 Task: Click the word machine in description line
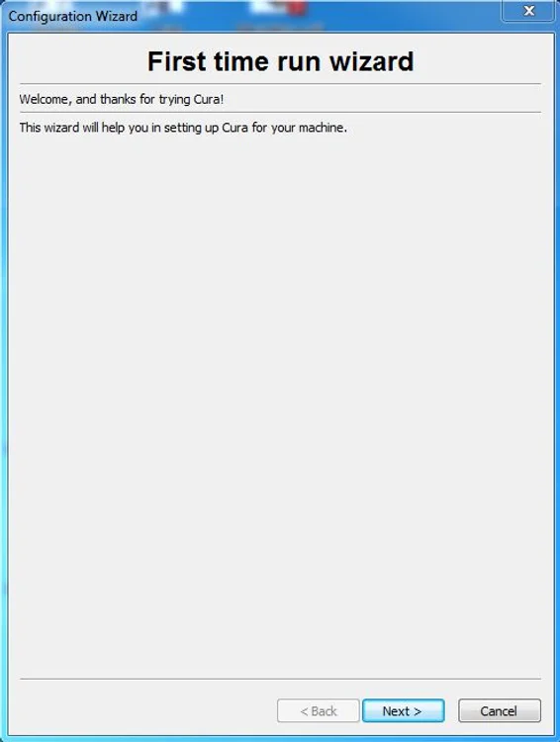coord(321,128)
